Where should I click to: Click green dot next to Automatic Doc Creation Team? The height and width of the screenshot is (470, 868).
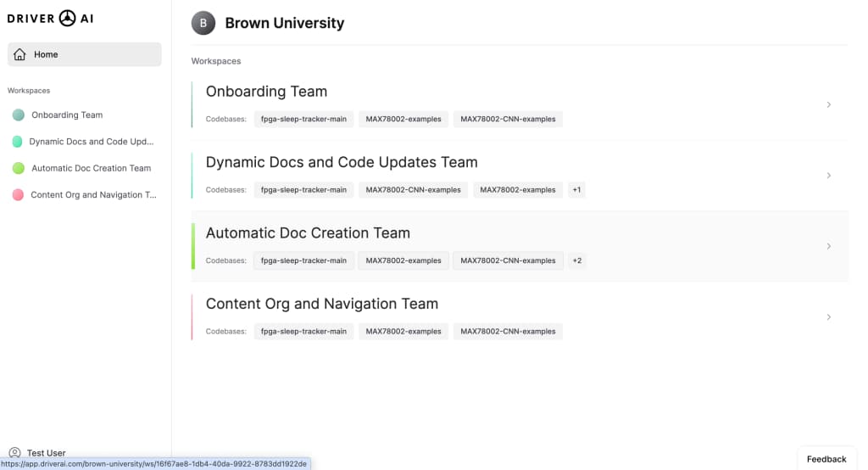19,168
